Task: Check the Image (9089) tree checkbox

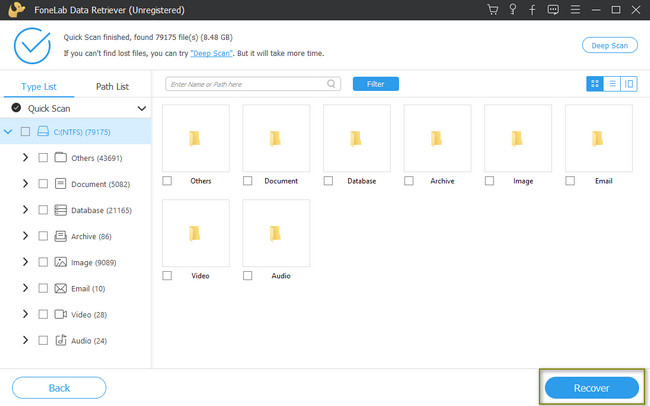Action: (x=43, y=262)
